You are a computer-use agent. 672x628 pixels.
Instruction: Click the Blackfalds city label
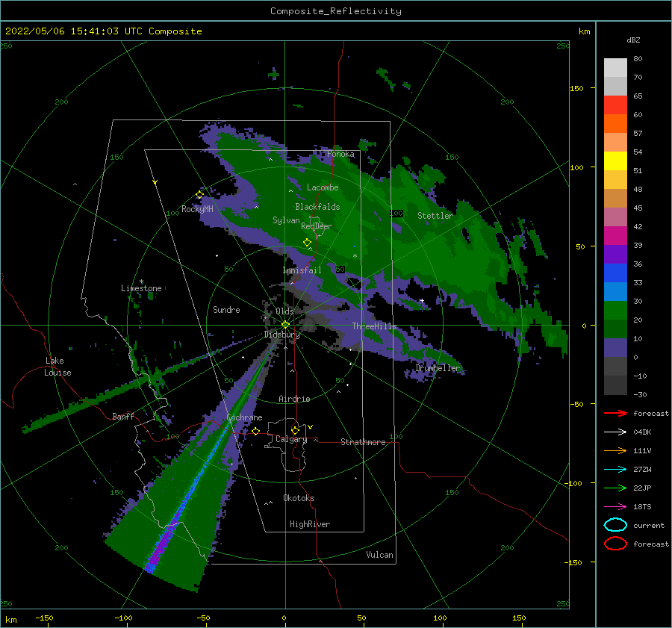pos(317,207)
